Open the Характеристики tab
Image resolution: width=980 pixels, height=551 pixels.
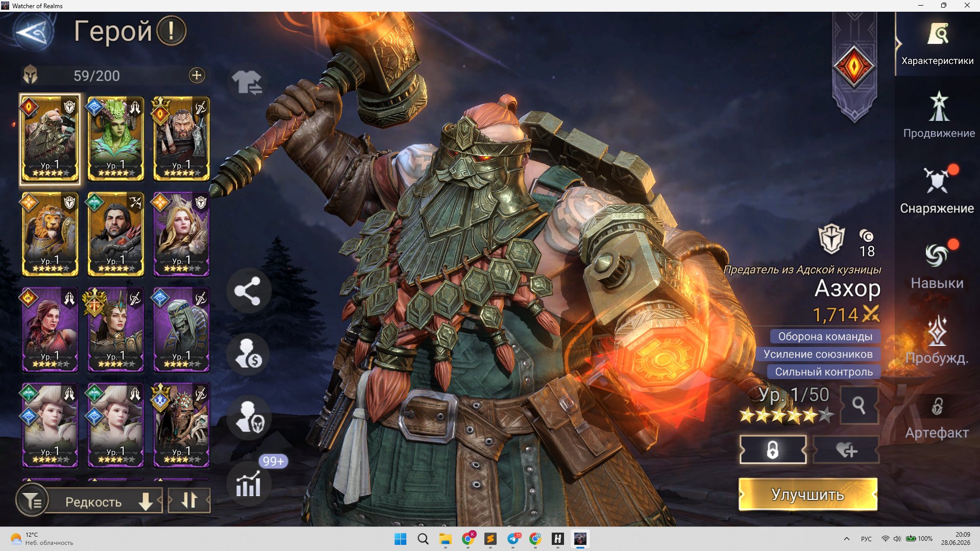click(x=938, y=44)
